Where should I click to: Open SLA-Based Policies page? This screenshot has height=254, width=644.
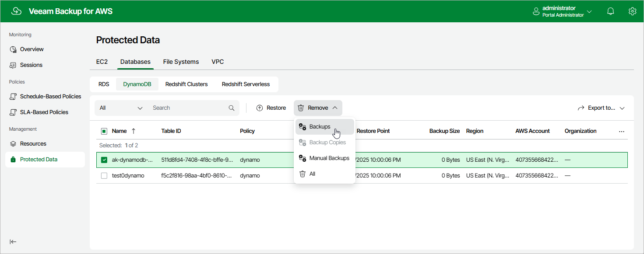coord(45,112)
